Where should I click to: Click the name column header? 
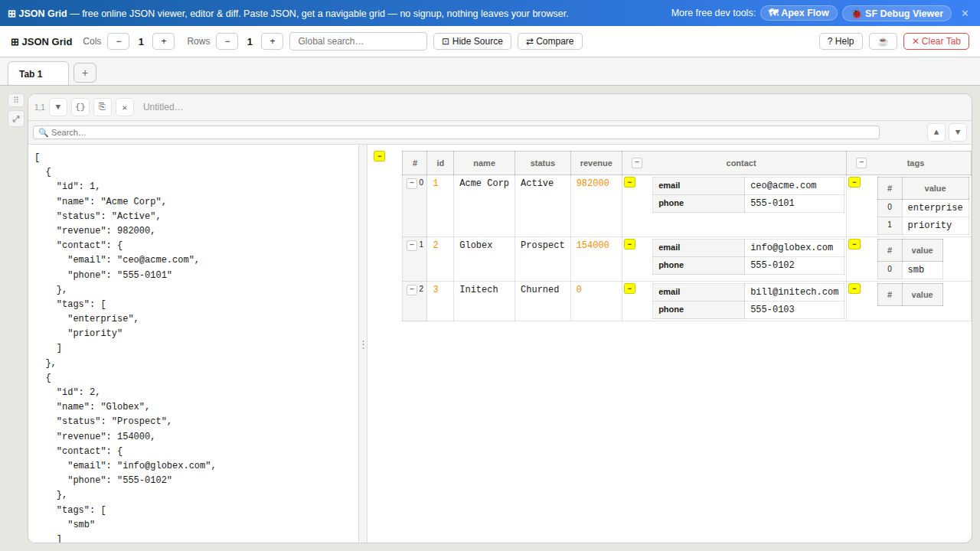pyautogui.click(x=484, y=163)
